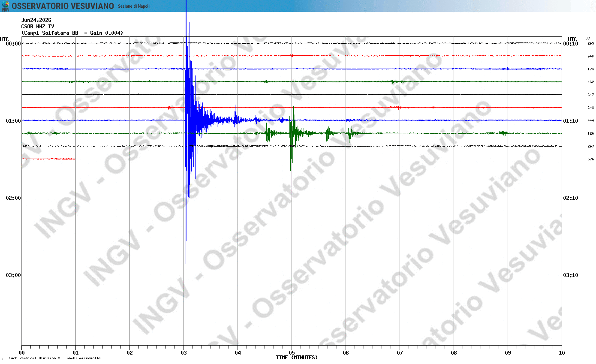Select the DC value 462

point(590,82)
